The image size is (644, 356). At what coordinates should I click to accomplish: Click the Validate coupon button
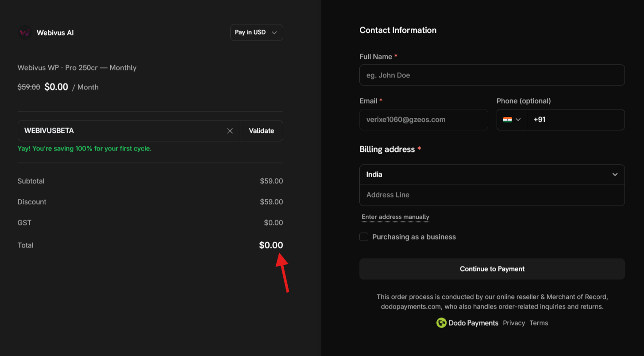(x=261, y=131)
